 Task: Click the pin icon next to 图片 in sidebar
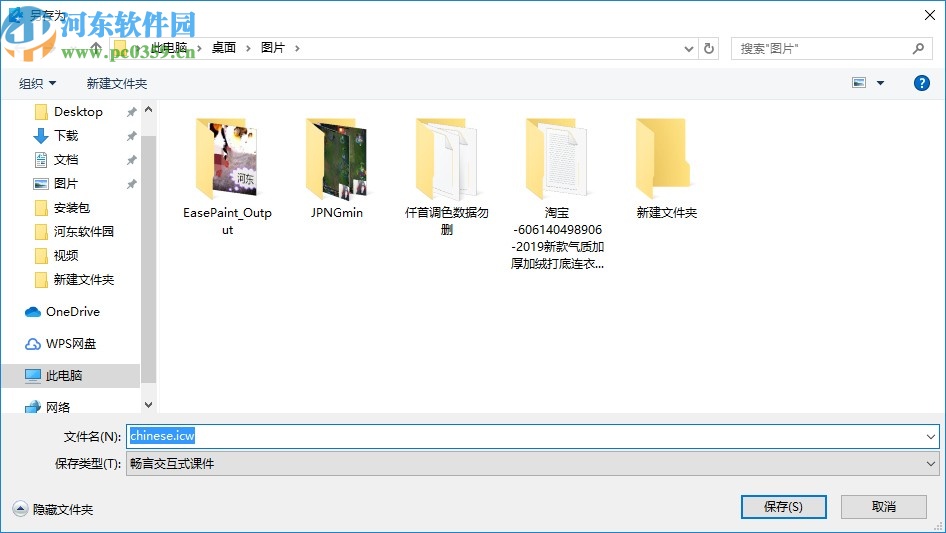coord(131,184)
